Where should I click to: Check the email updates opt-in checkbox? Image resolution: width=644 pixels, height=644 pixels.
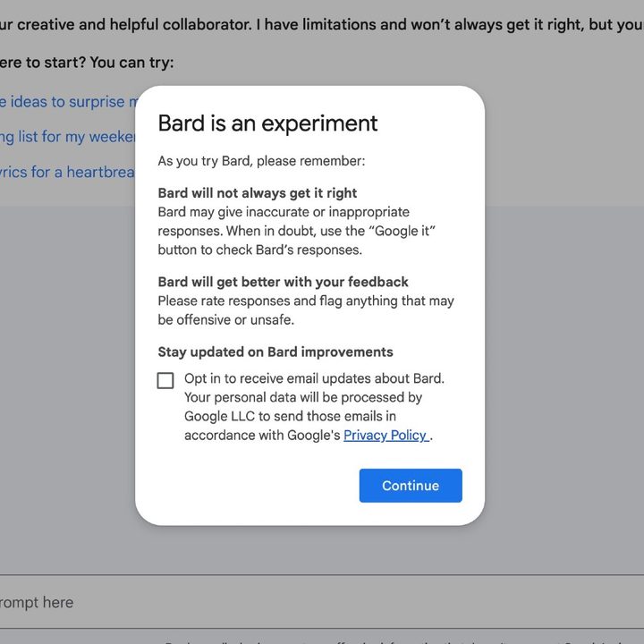click(165, 380)
